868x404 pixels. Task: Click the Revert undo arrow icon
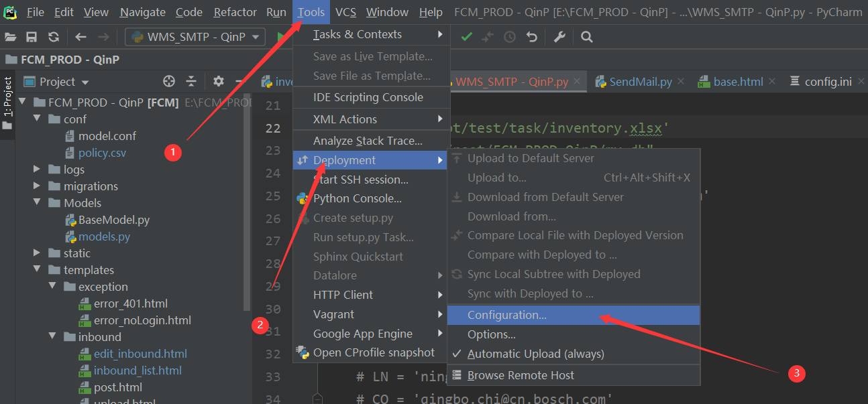click(532, 37)
